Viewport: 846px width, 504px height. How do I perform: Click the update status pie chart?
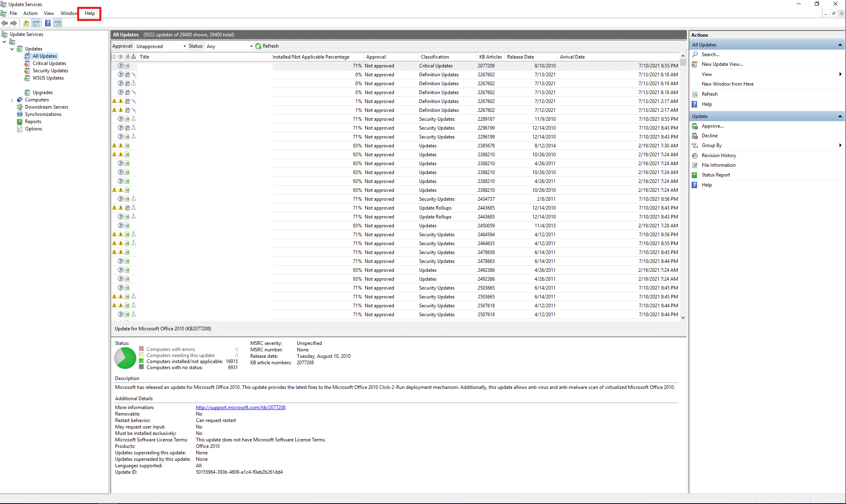tap(125, 358)
